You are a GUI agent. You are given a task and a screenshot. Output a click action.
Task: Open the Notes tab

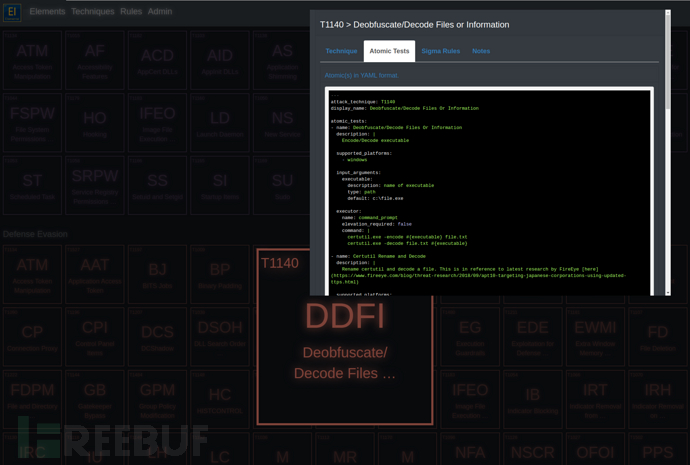pyautogui.click(x=481, y=51)
